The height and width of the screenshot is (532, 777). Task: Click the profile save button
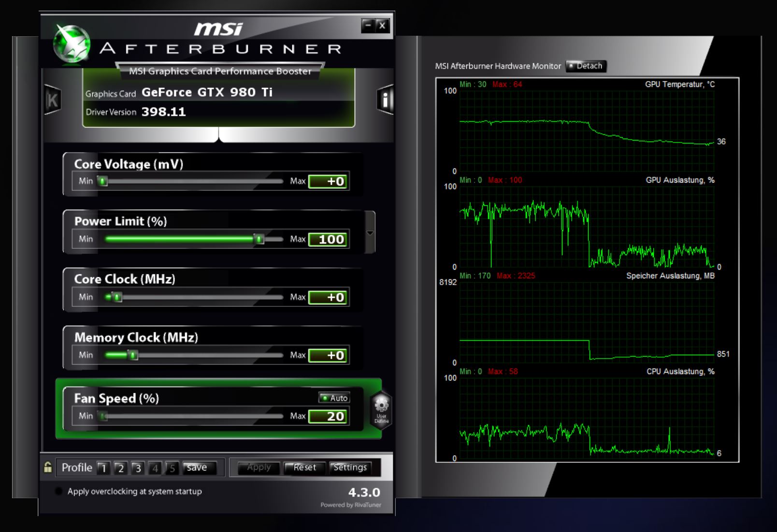(x=199, y=468)
